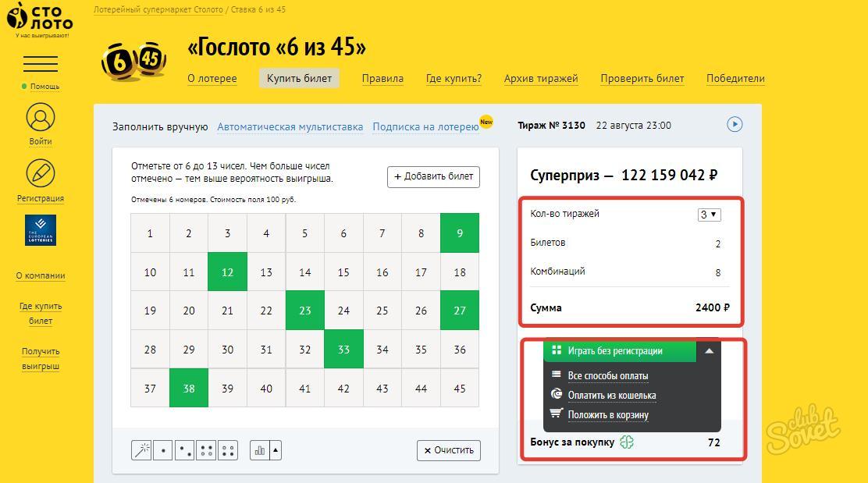The height and width of the screenshot is (483, 868).
Task: Mark number 1 on the ticket grid
Action: point(150,233)
